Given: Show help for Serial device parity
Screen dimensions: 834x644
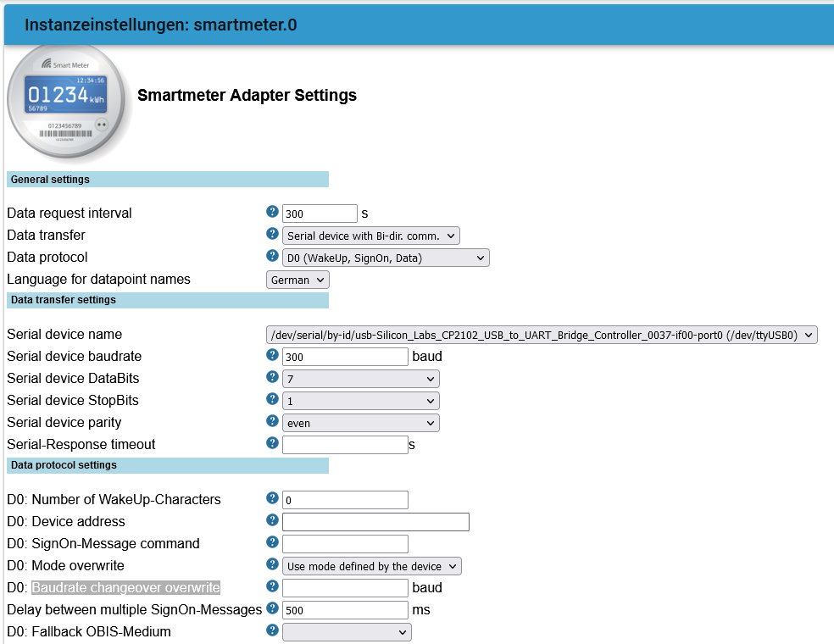Looking at the screenshot, I should pos(272,421).
